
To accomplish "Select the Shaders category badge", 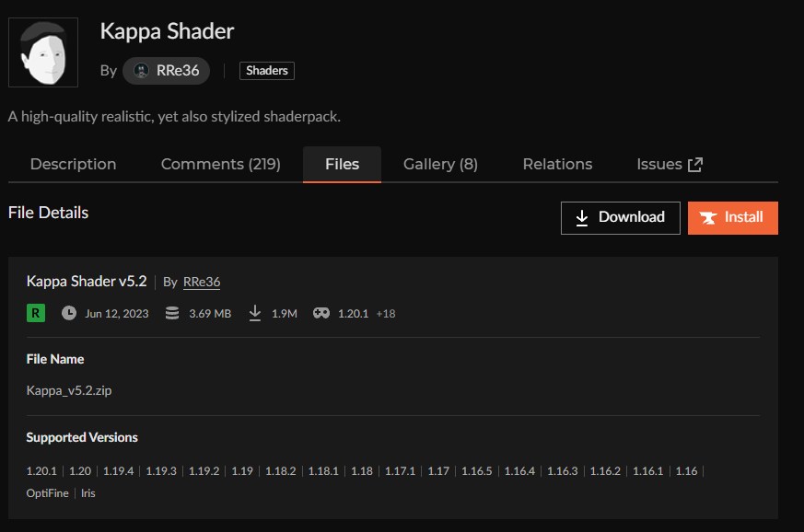I will point(266,70).
